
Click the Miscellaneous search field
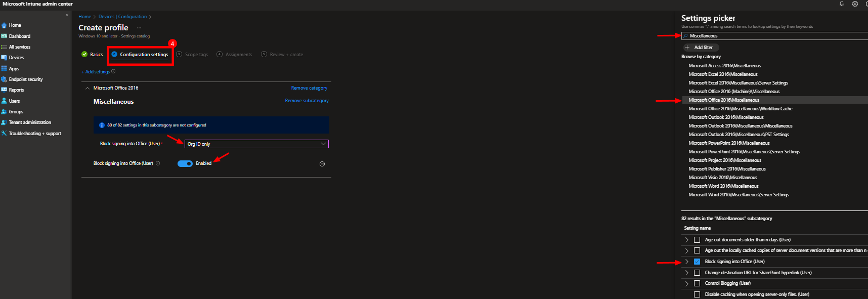(x=775, y=36)
